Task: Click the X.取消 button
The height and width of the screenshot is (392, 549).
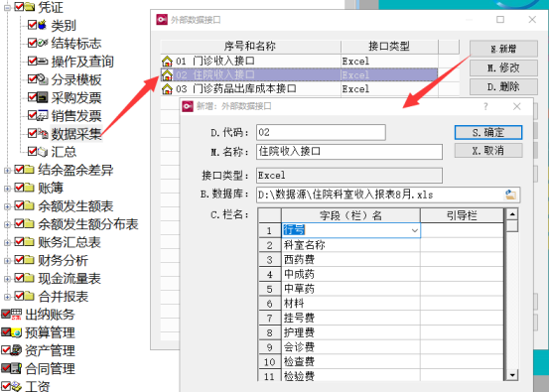Action: [x=488, y=151]
